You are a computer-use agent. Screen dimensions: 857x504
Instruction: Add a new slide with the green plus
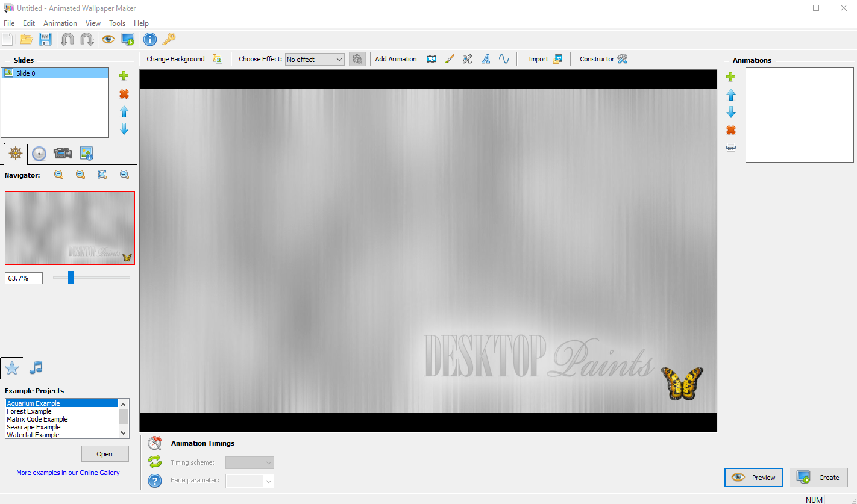click(124, 76)
